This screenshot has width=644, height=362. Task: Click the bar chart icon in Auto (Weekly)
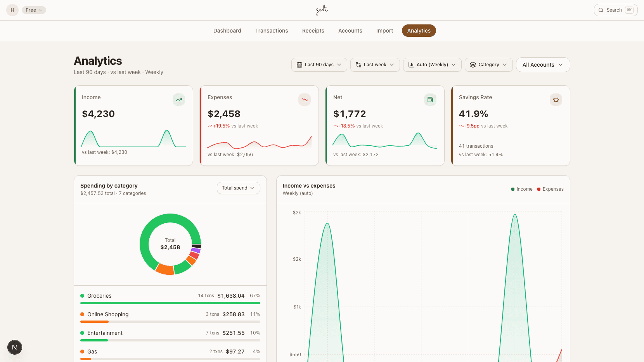[x=411, y=65]
